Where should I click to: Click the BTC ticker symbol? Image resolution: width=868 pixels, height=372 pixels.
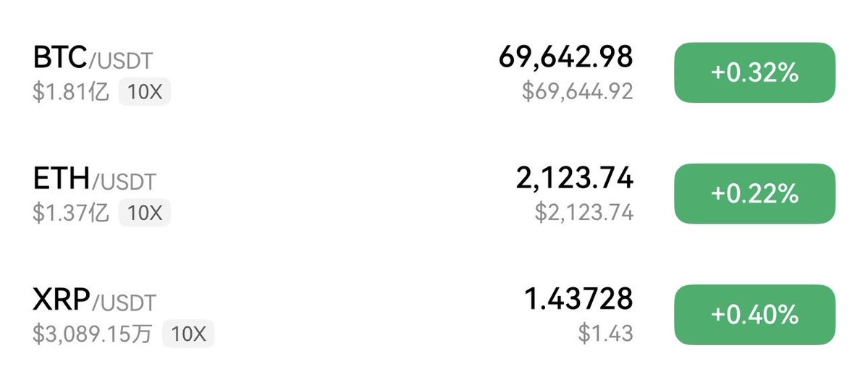tap(61, 56)
